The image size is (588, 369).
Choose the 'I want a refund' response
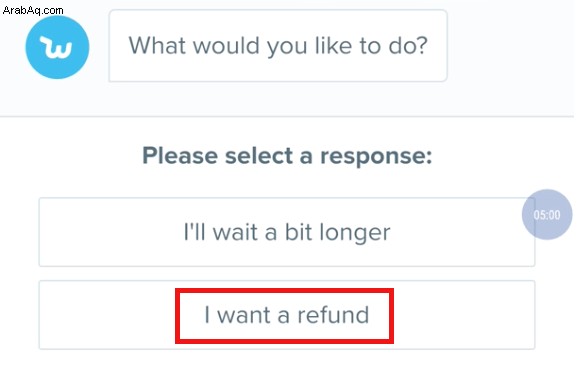click(x=287, y=315)
